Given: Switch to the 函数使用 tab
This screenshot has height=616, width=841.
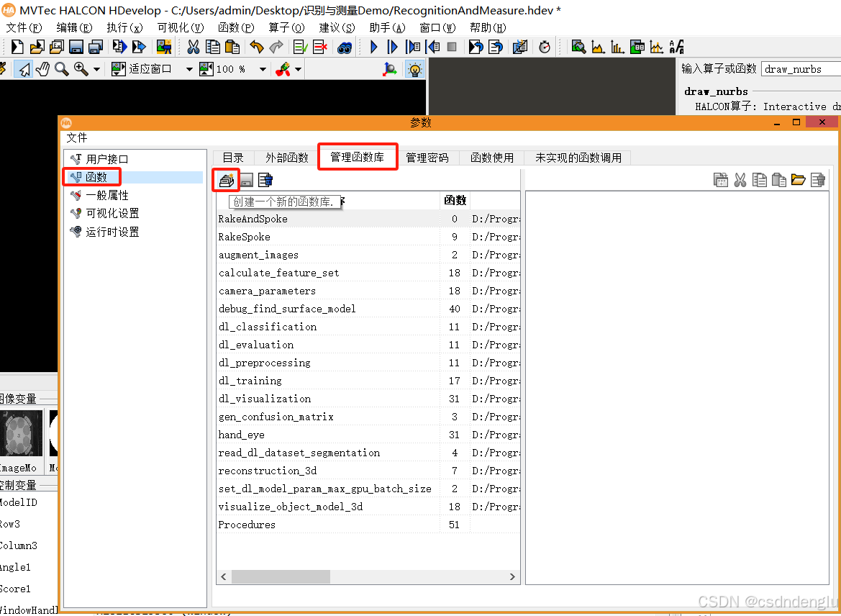Looking at the screenshot, I should pos(492,158).
